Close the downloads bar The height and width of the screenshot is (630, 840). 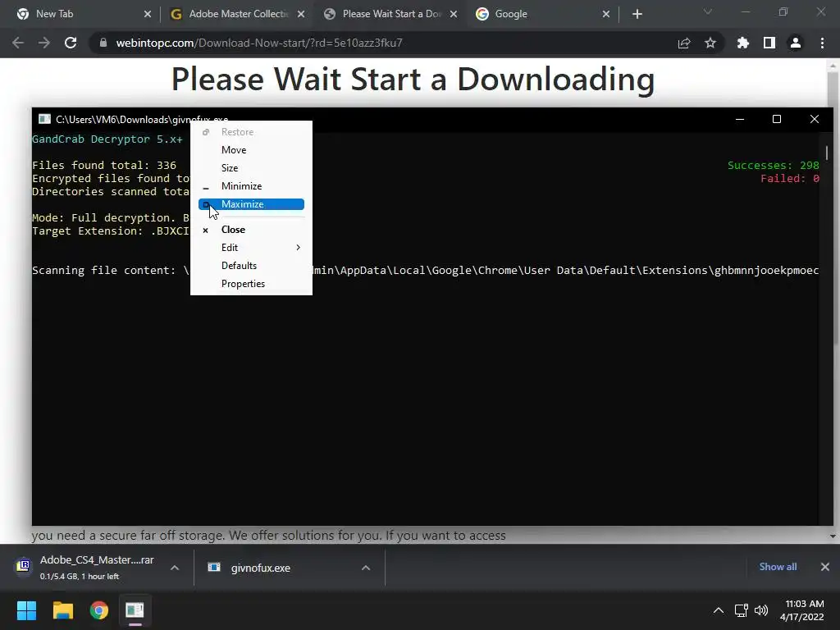click(825, 567)
